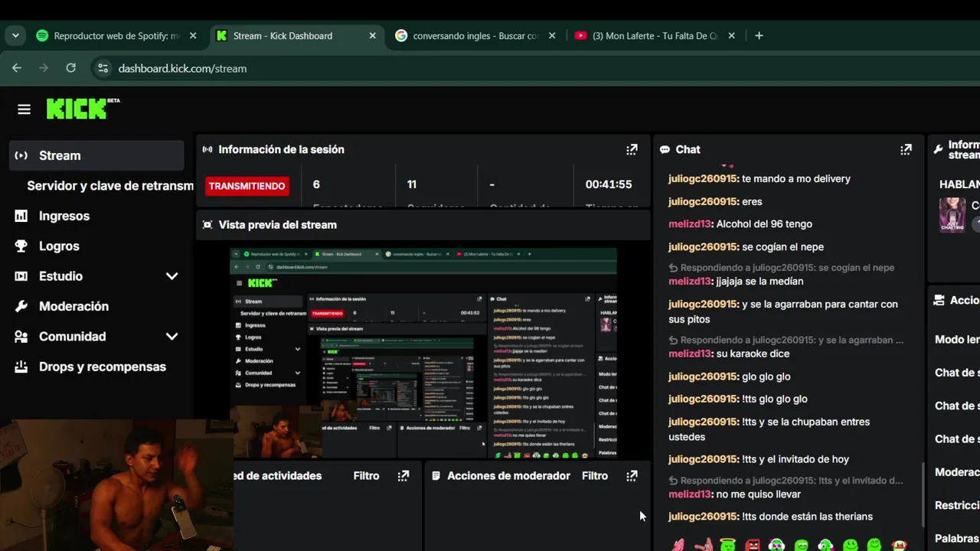Image resolution: width=980 pixels, height=551 pixels.
Task: Click the Drops y recompensas icon
Action: click(x=21, y=367)
